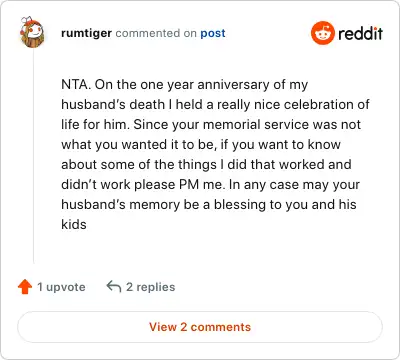Click the chef hat on rumtiger's avatar

click(27, 21)
